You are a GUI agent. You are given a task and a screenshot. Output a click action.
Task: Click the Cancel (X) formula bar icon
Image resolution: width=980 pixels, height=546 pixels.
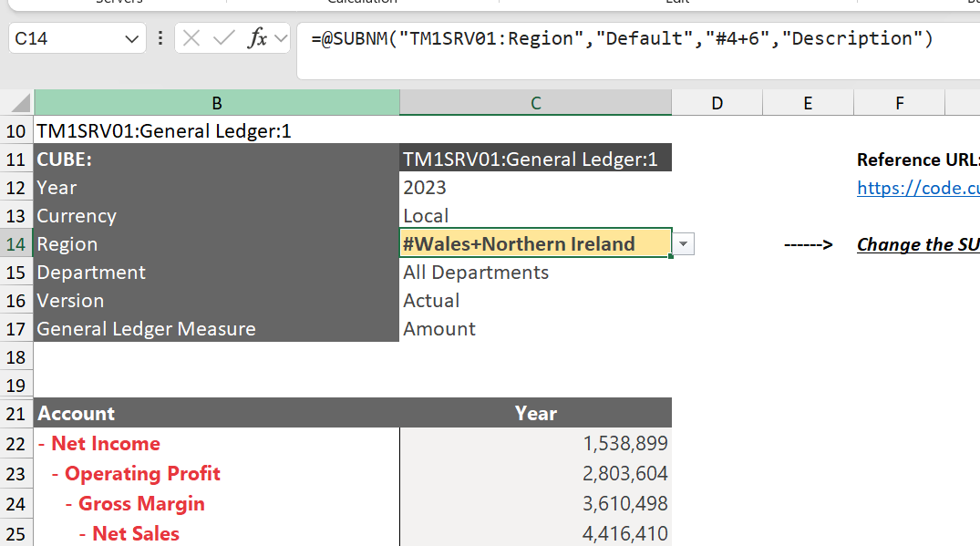[191, 38]
